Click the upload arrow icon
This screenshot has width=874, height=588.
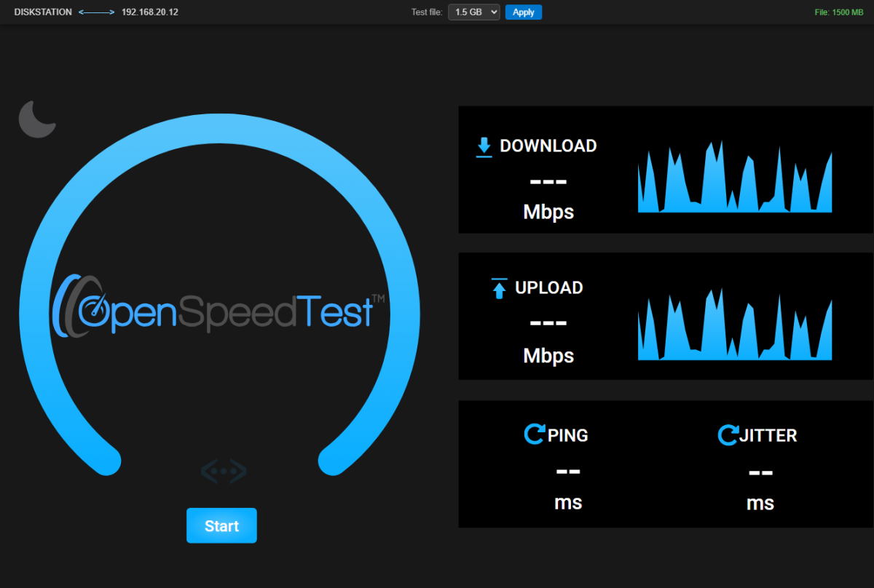coord(499,288)
